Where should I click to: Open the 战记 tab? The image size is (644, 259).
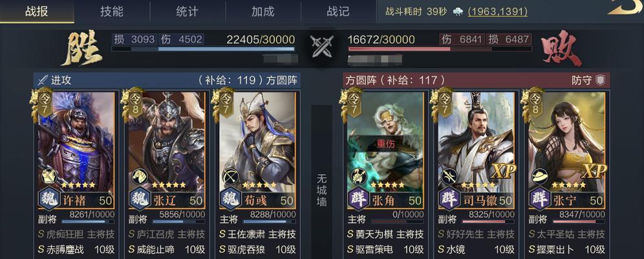click(x=338, y=11)
